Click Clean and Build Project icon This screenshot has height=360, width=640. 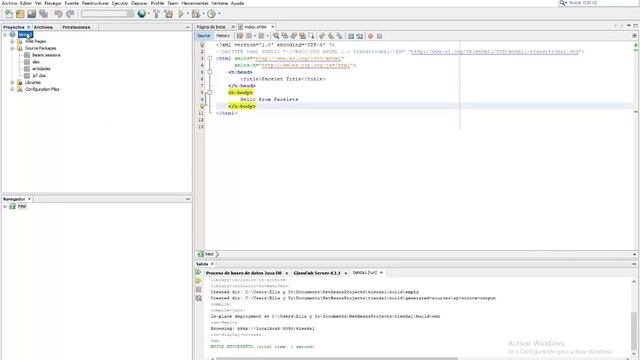(x=168, y=14)
